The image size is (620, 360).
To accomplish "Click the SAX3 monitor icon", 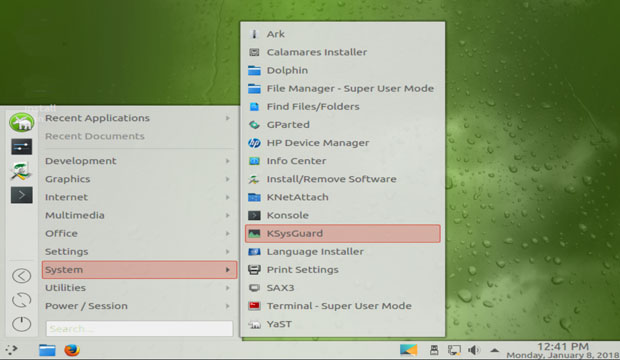I will pyautogui.click(x=254, y=288).
